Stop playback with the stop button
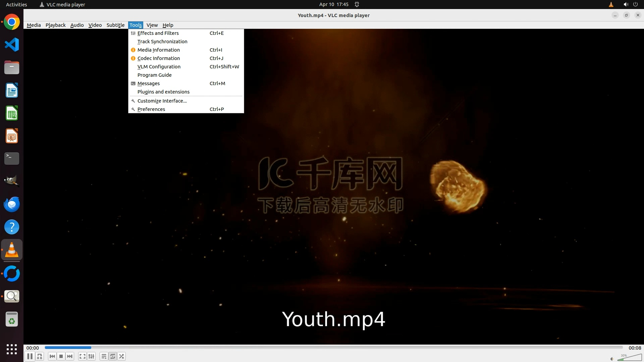The image size is (644, 362). pyautogui.click(x=61, y=356)
